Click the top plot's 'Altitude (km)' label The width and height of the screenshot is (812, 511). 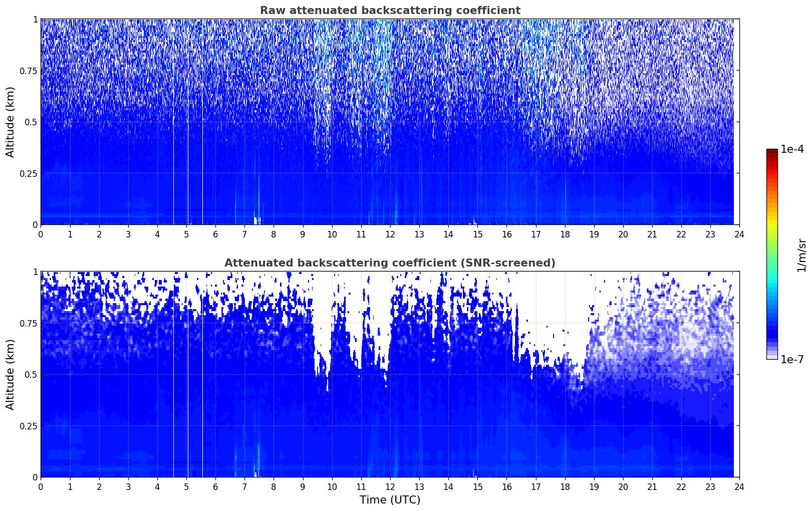coord(11,122)
